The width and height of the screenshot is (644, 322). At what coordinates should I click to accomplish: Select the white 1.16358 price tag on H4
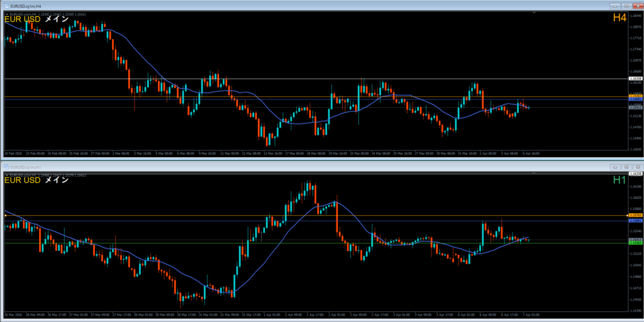click(635, 79)
